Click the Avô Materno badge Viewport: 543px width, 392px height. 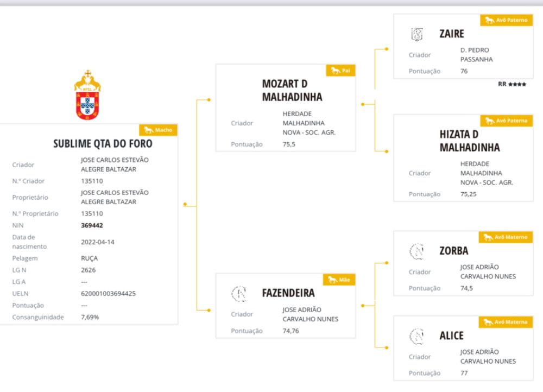click(x=506, y=237)
